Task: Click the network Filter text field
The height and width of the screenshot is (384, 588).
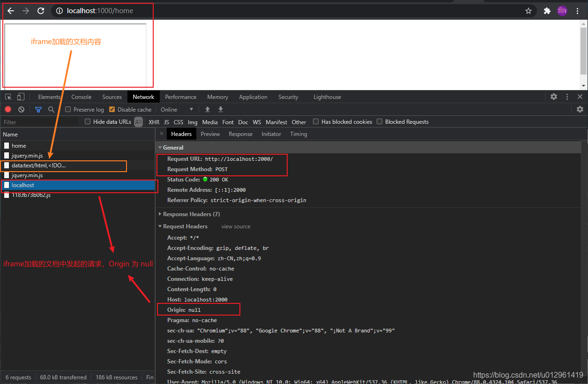Action: (40, 122)
